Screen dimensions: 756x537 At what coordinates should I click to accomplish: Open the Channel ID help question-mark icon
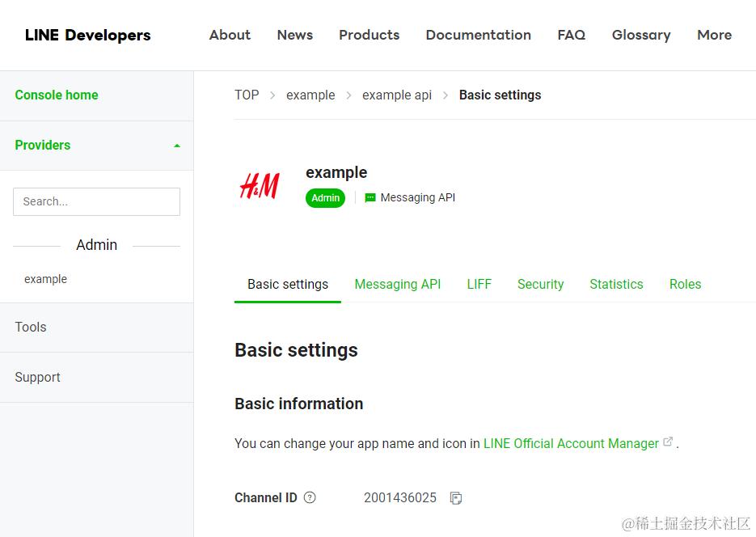(x=310, y=497)
